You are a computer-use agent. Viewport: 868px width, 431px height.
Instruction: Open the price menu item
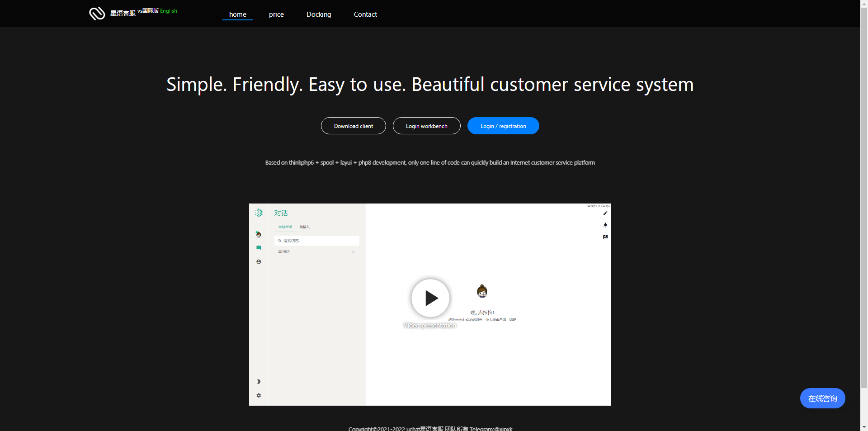(x=276, y=14)
